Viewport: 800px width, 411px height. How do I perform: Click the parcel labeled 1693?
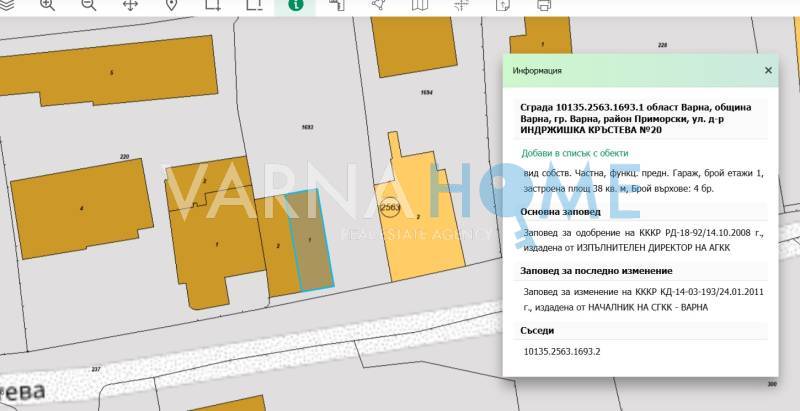307,127
